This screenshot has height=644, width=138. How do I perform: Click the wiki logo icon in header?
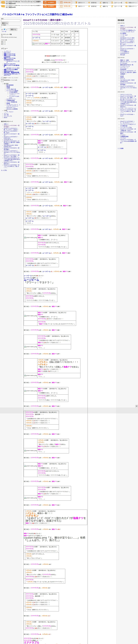(x=3, y=2)
